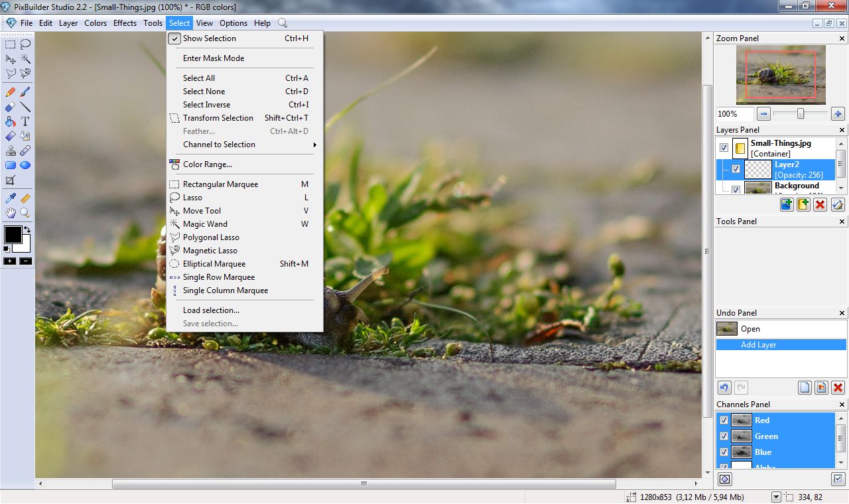Select the Gradient tool
The image size is (849, 504).
pyautogui.click(x=11, y=136)
